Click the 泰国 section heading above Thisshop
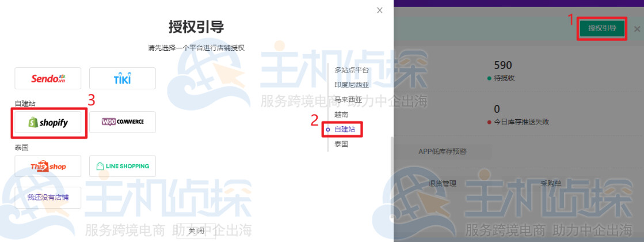 [x=21, y=148]
